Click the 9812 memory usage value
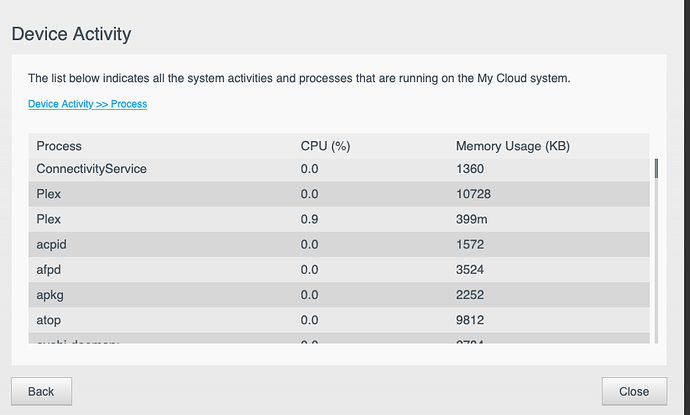The width and height of the screenshot is (690, 415). point(470,319)
